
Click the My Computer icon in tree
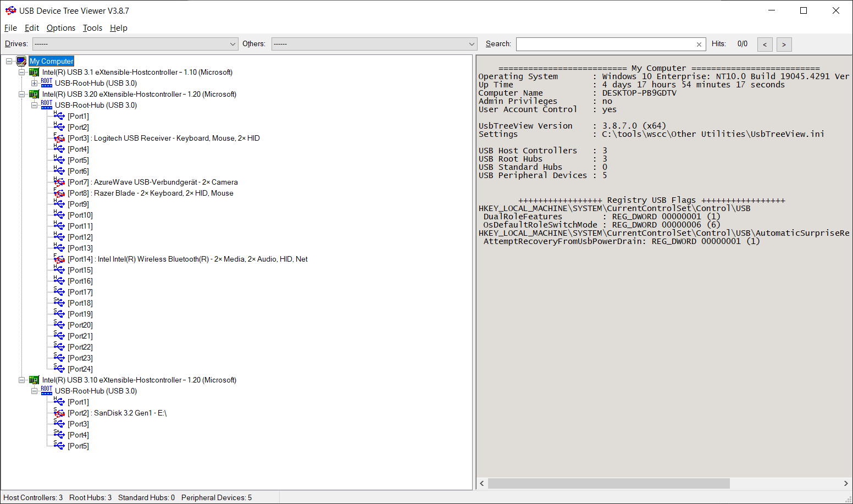(21, 61)
